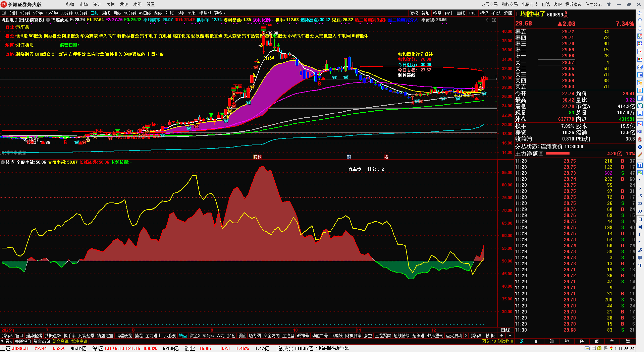Open the 功能 menu

138,4
